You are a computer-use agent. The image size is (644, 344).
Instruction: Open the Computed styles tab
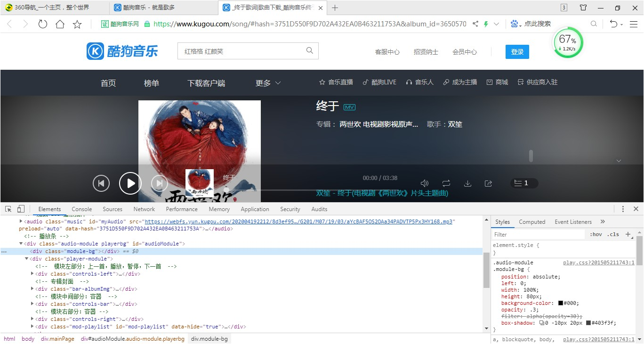coord(532,222)
